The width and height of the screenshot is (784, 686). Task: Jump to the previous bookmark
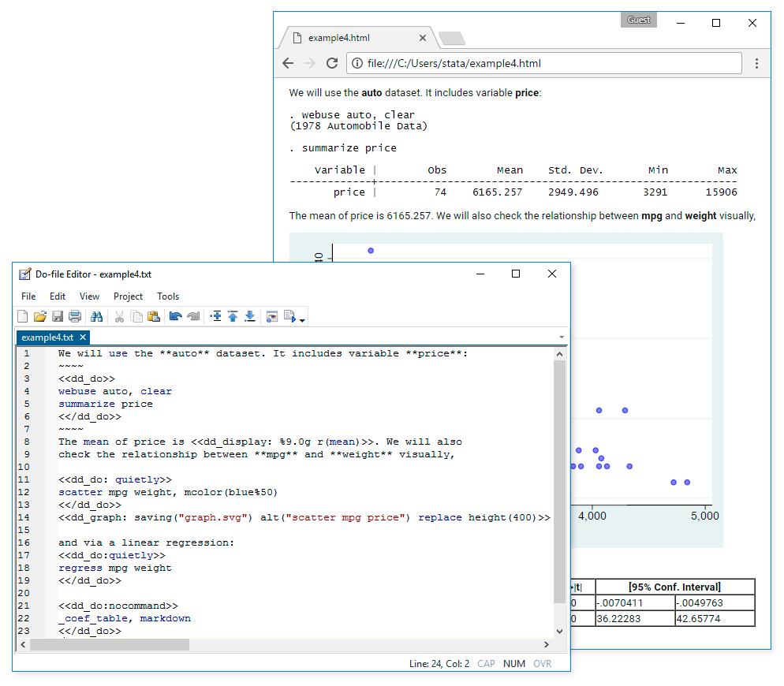[x=233, y=317]
